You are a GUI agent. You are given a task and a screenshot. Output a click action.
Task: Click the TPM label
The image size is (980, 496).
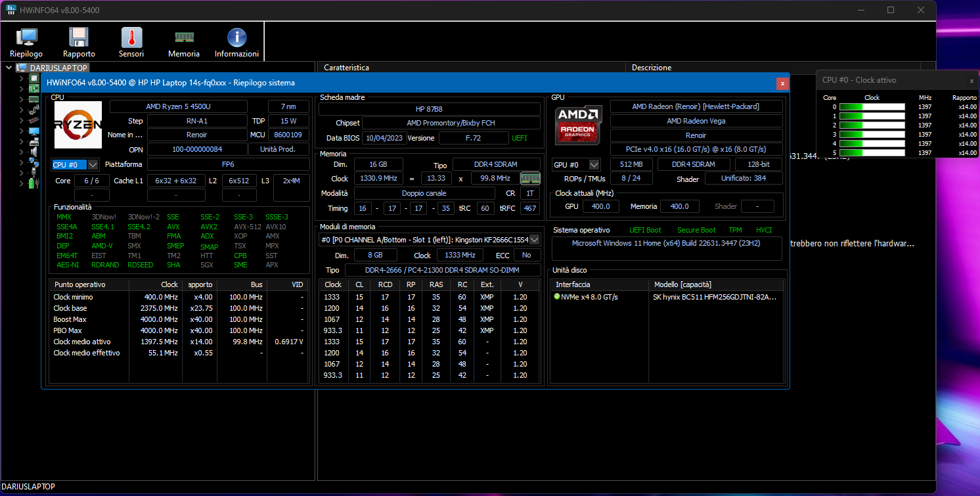tap(735, 230)
